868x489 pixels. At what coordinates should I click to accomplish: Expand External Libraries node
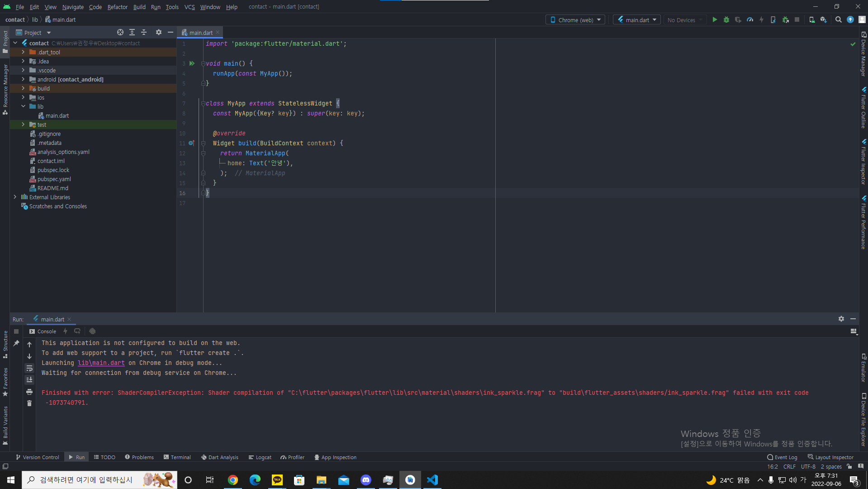point(15,197)
